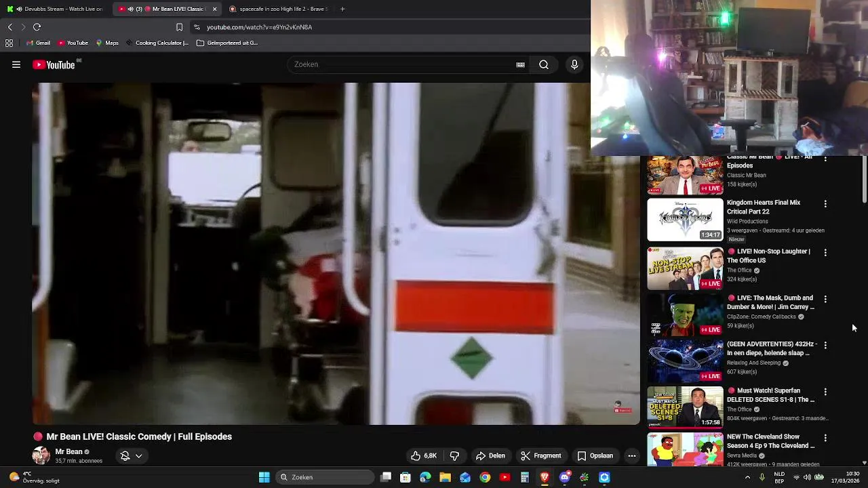
Task: Open a new browser tab
Action: [x=342, y=9]
